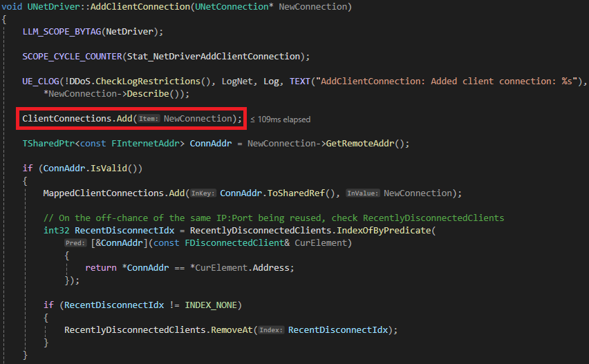This screenshot has height=364, width=589.
Task: Click Stat_NetDriverAddClientConnection identifier
Action: tap(214, 56)
